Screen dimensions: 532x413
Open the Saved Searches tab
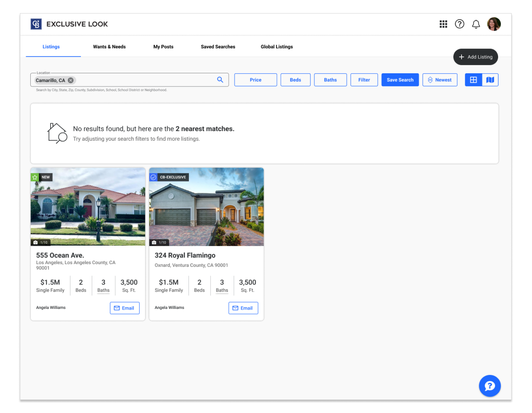point(218,47)
